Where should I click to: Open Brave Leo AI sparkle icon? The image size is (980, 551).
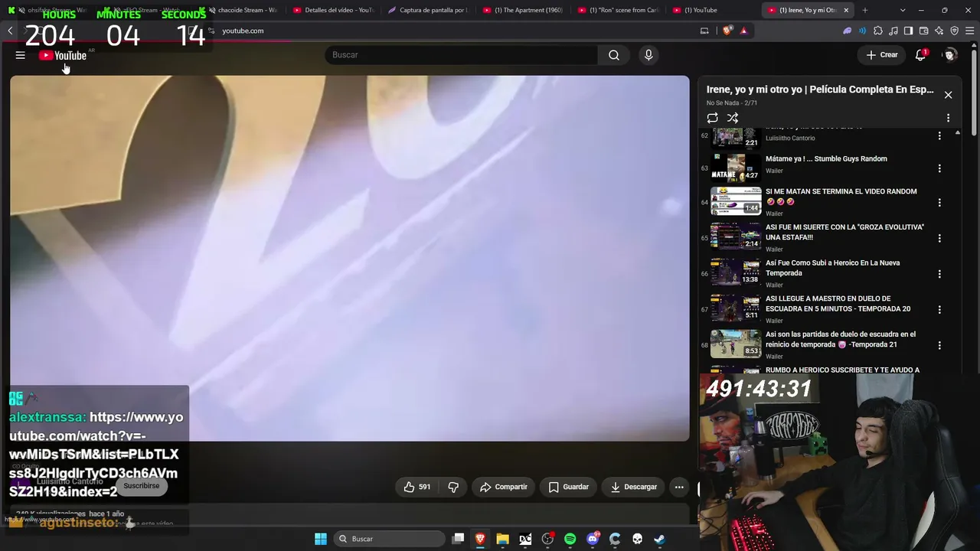tap(939, 31)
